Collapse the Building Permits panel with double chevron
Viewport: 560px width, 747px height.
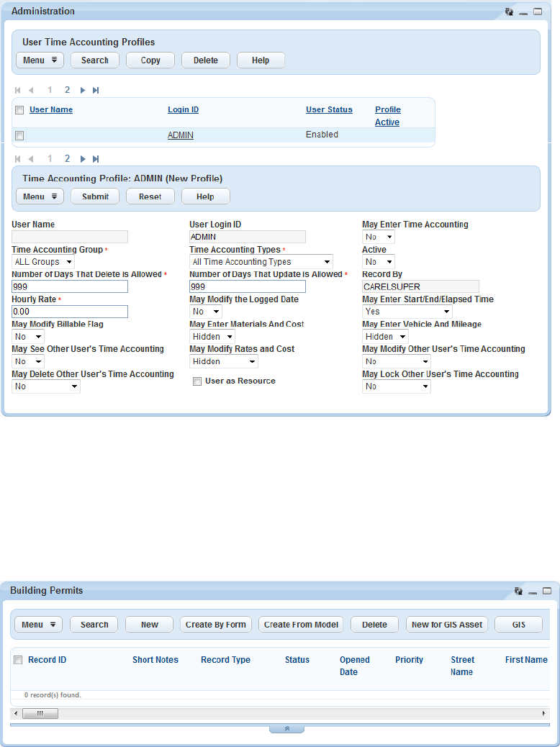click(x=287, y=729)
